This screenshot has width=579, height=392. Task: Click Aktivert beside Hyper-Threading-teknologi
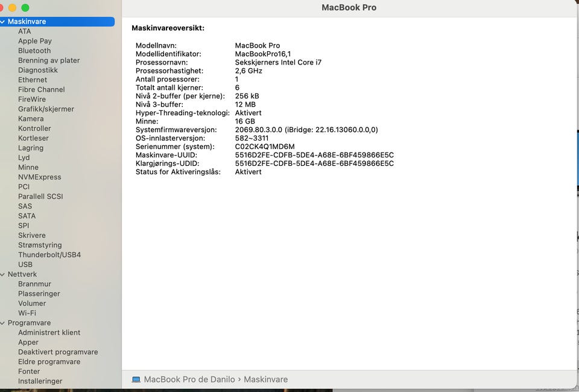248,113
